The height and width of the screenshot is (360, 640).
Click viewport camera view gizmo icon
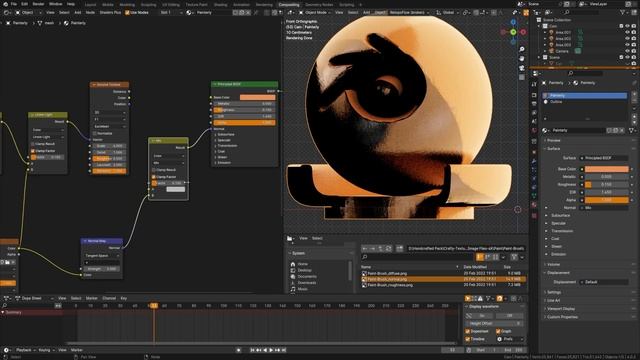pyautogui.click(x=522, y=68)
